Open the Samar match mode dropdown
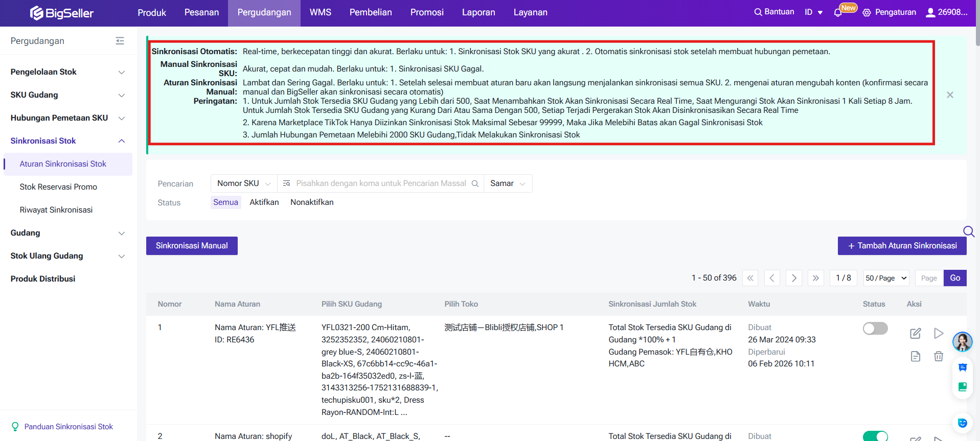 tap(508, 183)
